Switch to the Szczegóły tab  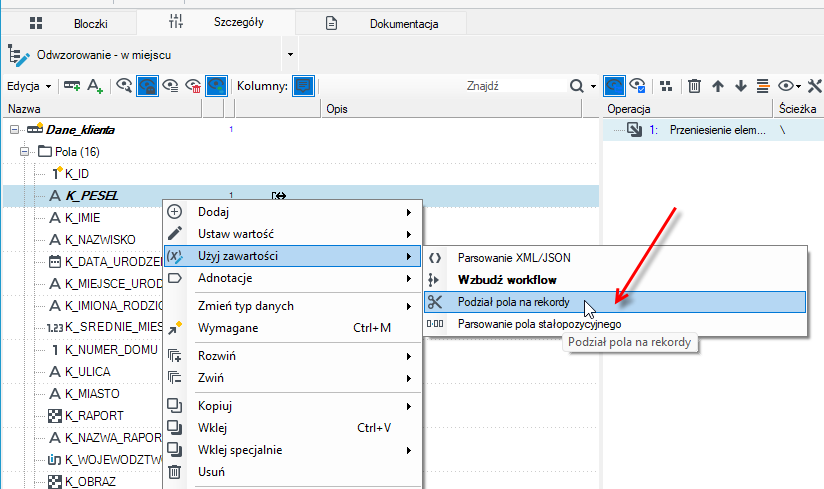tap(216, 22)
